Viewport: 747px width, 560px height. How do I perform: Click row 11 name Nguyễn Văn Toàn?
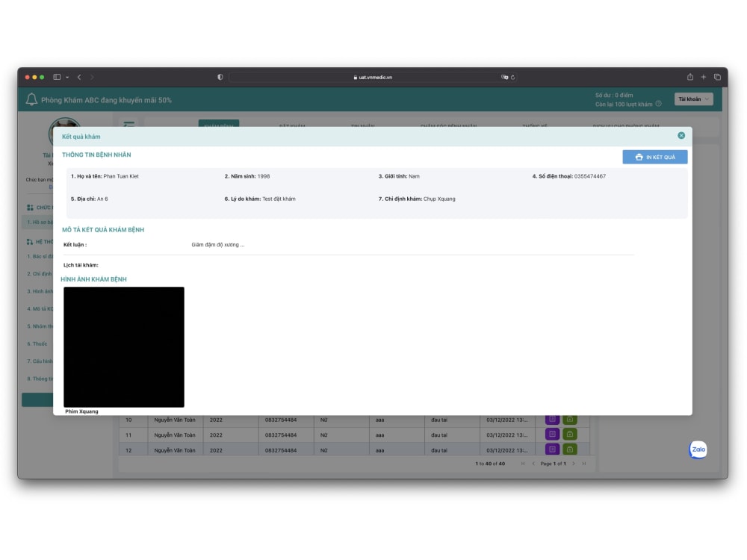coord(175,435)
